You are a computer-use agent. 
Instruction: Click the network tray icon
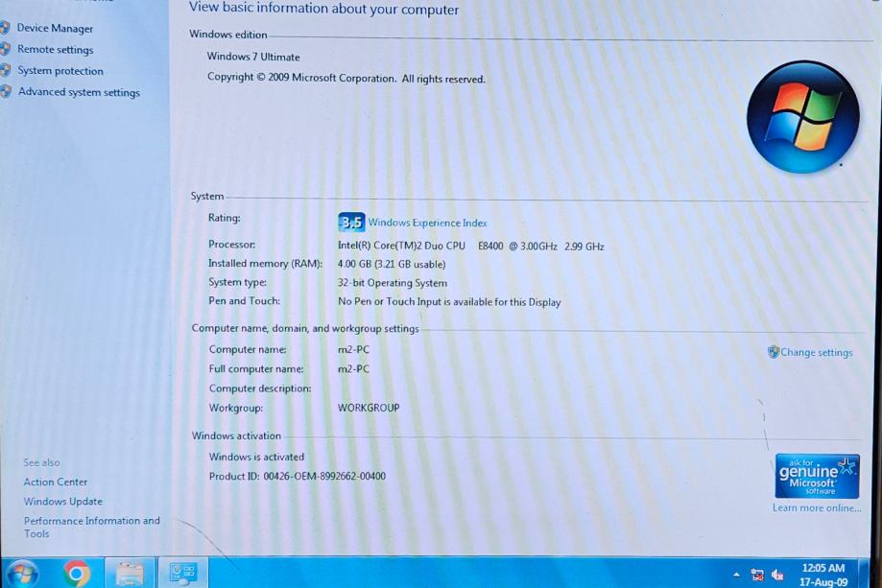pyautogui.click(x=757, y=575)
